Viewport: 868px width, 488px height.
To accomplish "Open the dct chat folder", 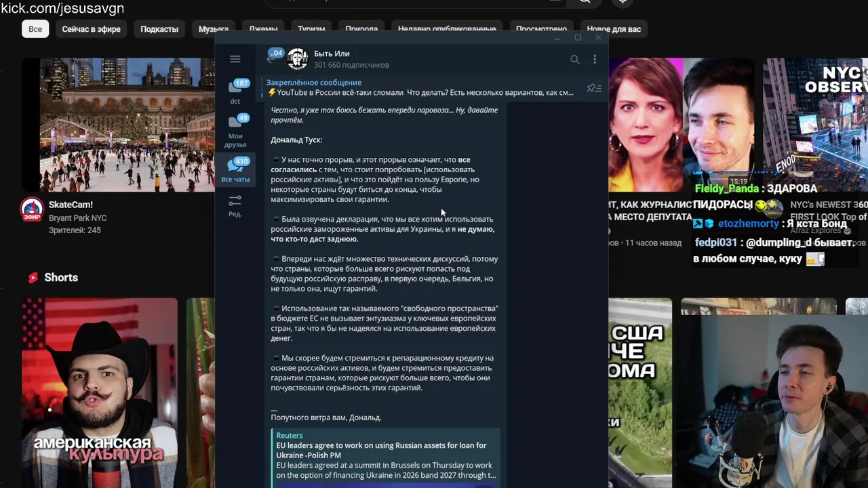I will 235,91.
